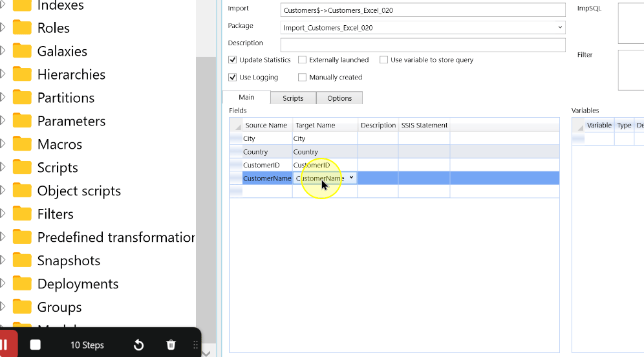Screen dimensions: 644x357
Task: Toggle the Update Statistics checkbox
Action: (x=233, y=60)
